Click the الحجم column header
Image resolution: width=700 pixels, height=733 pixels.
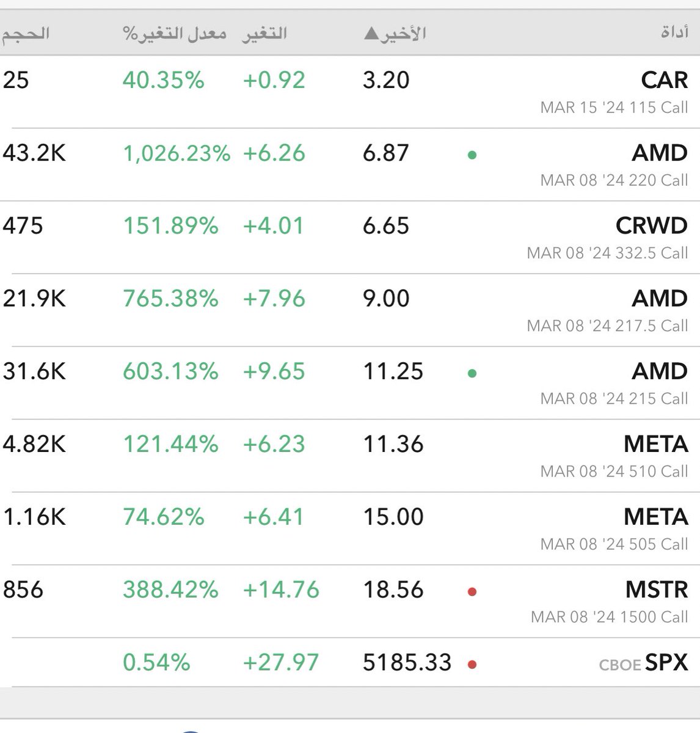coord(25,33)
